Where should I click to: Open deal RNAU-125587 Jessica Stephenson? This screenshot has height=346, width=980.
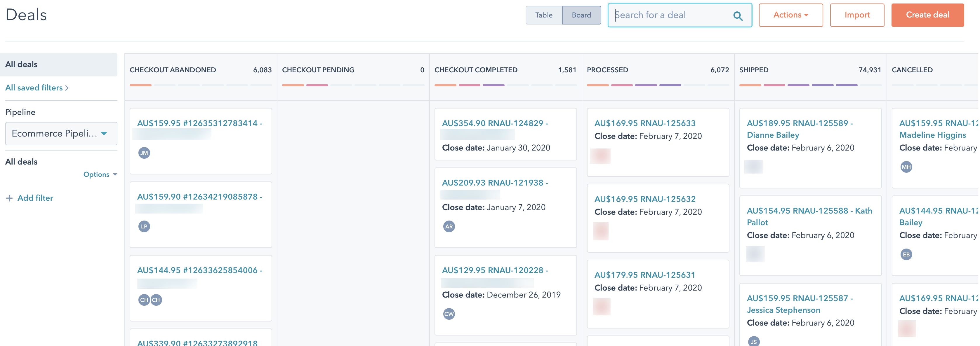click(799, 304)
